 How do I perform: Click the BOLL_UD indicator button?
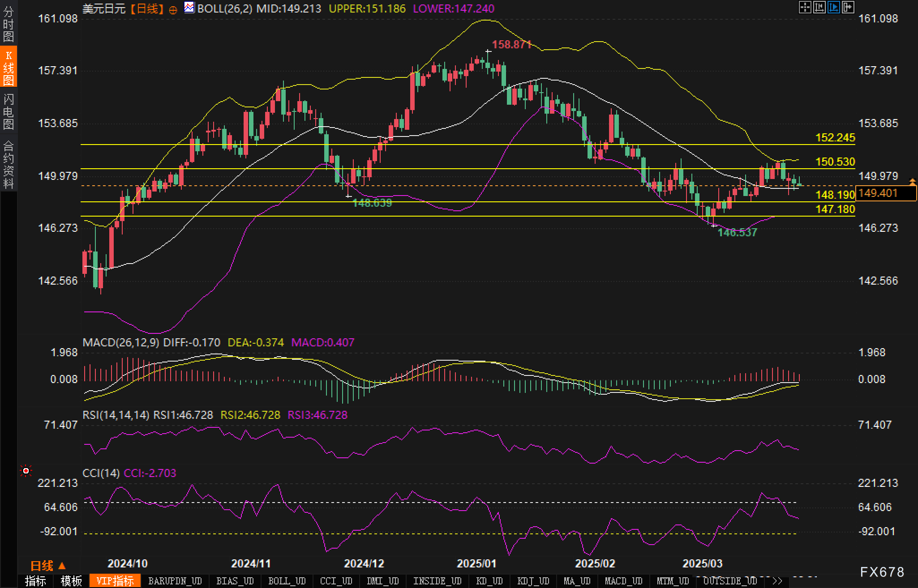click(287, 581)
